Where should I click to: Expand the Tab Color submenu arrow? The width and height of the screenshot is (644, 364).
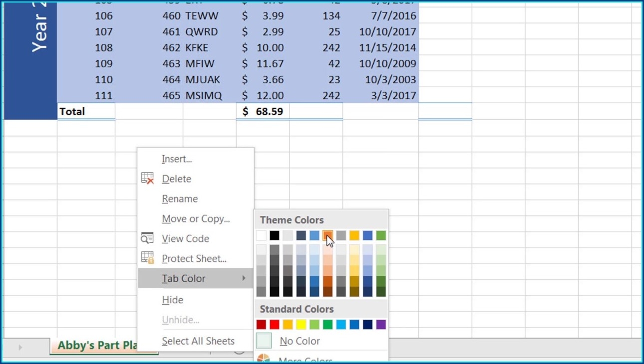pyautogui.click(x=244, y=278)
